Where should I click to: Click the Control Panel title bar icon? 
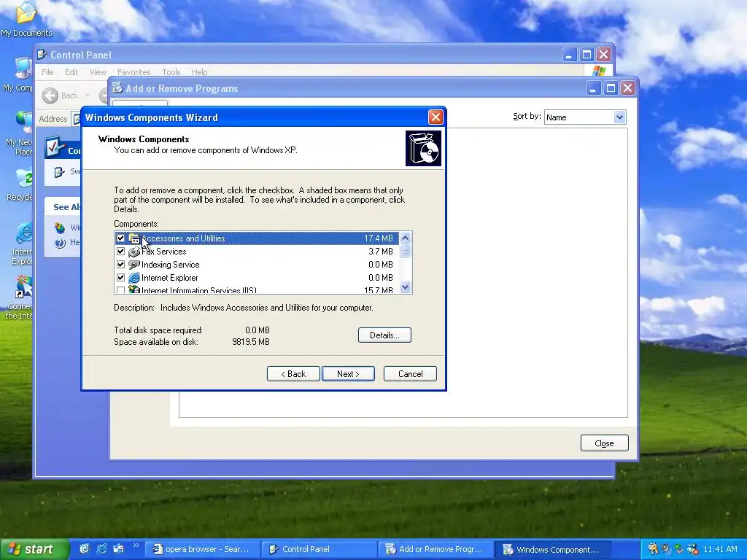tap(42, 54)
